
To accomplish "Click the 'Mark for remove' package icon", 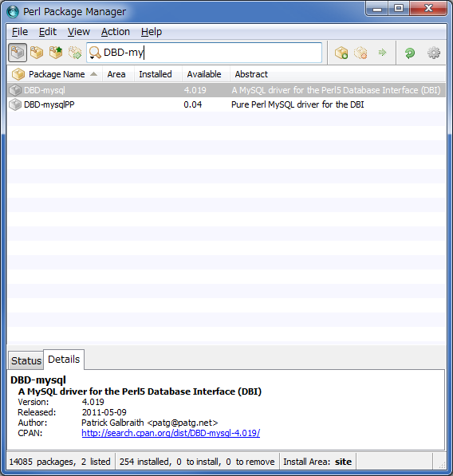I will [360, 53].
